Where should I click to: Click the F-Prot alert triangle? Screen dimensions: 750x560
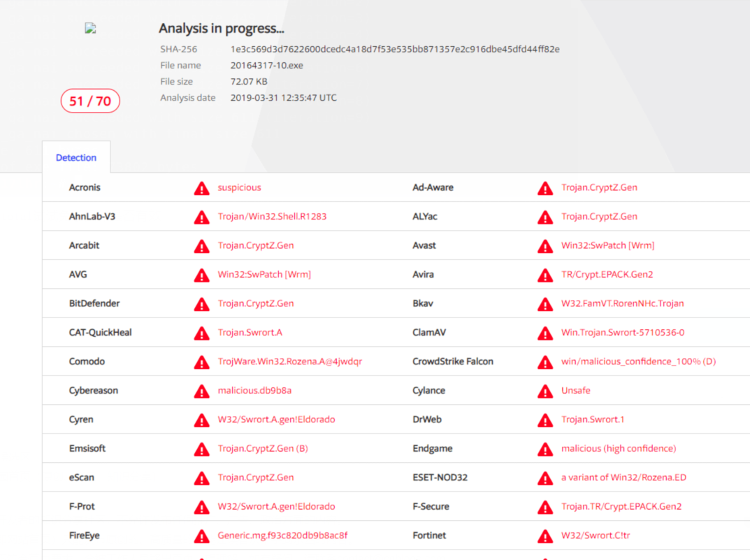coord(202,507)
